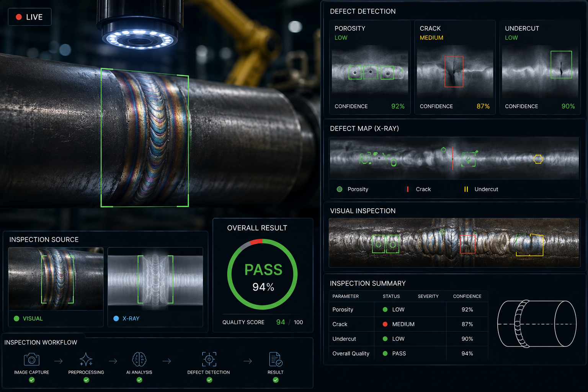
Task: Click the red Crack legend marker
Action: [x=407, y=189]
